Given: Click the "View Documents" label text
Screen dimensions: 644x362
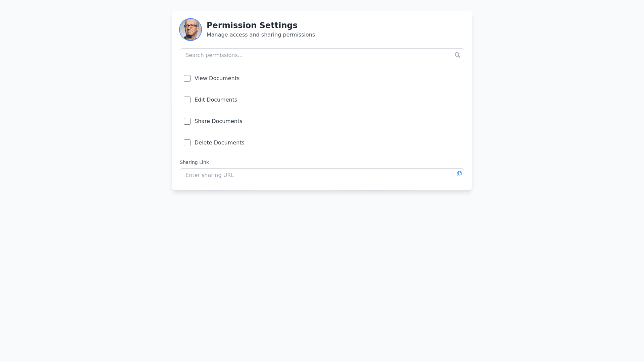Looking at the screenshot, I should point(217,78).
